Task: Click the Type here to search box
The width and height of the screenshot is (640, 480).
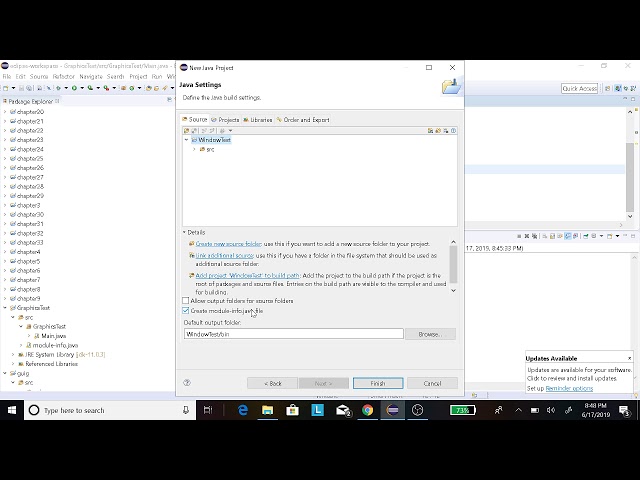Action: 110,410
